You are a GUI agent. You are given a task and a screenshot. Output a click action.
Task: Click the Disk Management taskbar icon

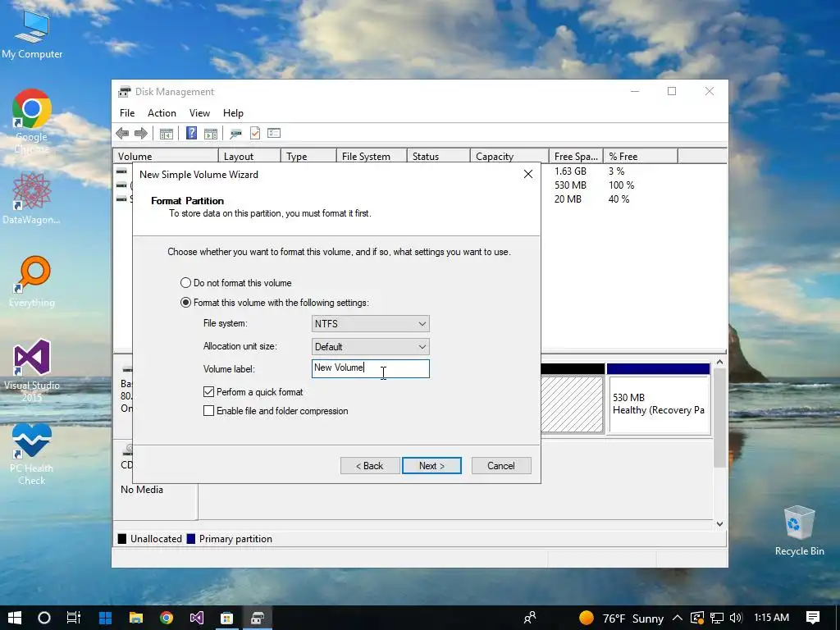tap(258, 618)
